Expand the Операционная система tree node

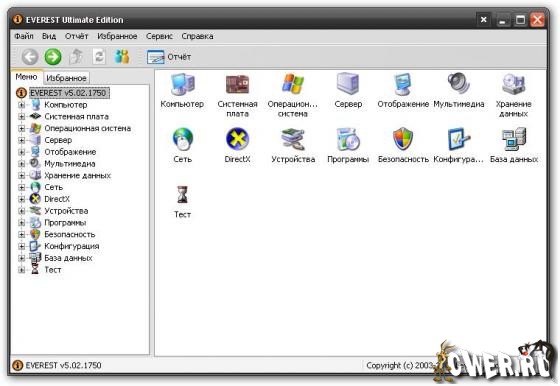21,129
